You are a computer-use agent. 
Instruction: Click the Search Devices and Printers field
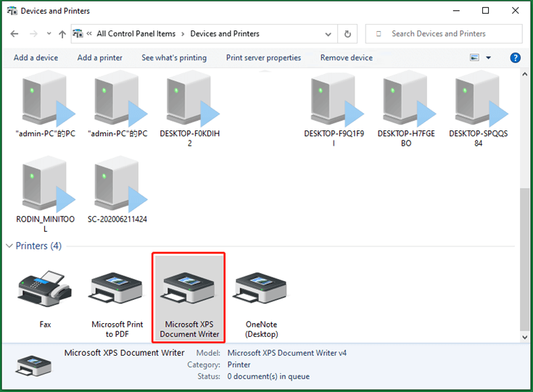[444, 33]
